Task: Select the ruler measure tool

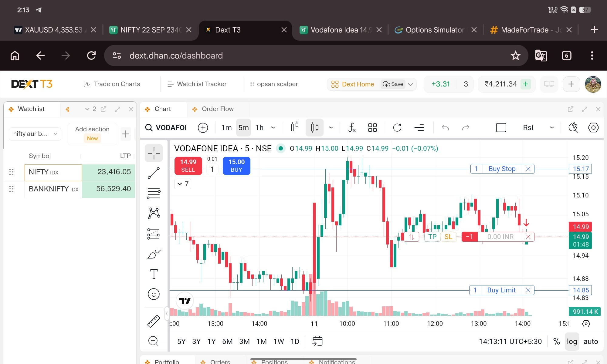Action: click(x=154, y=321)
